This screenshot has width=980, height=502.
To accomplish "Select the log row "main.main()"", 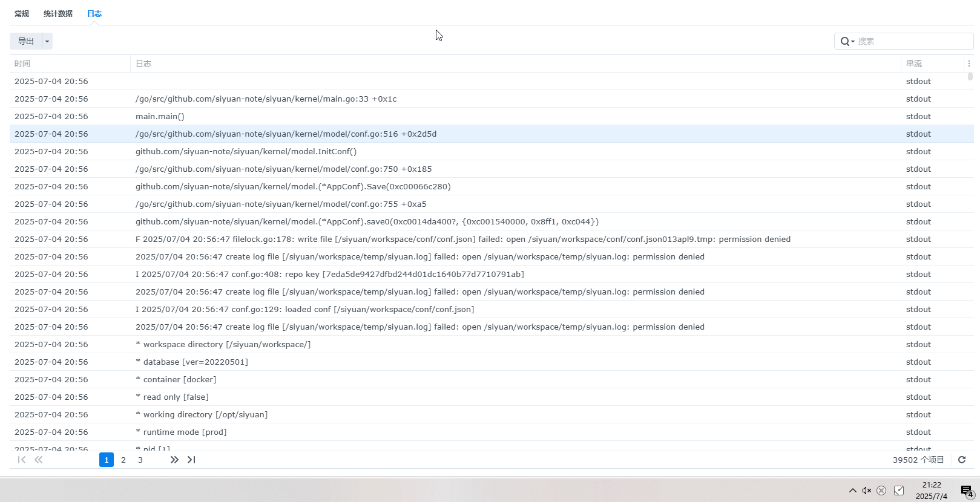I will (x=492, y=116).
